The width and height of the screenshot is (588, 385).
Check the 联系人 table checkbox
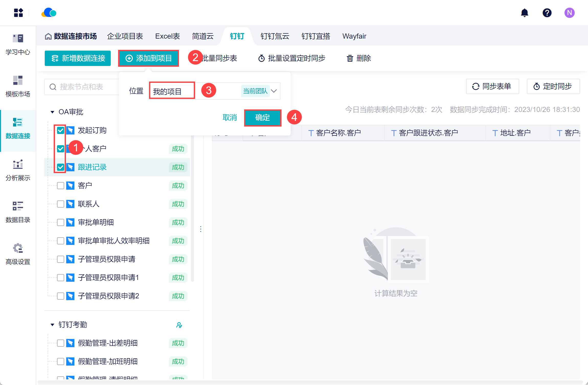pyautogui.click(x=61, y=204)
